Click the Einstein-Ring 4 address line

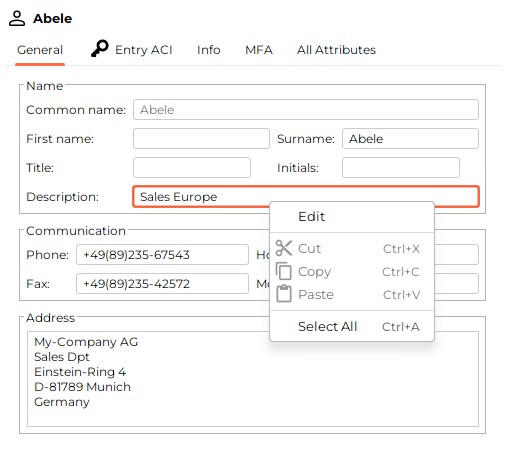80,372
